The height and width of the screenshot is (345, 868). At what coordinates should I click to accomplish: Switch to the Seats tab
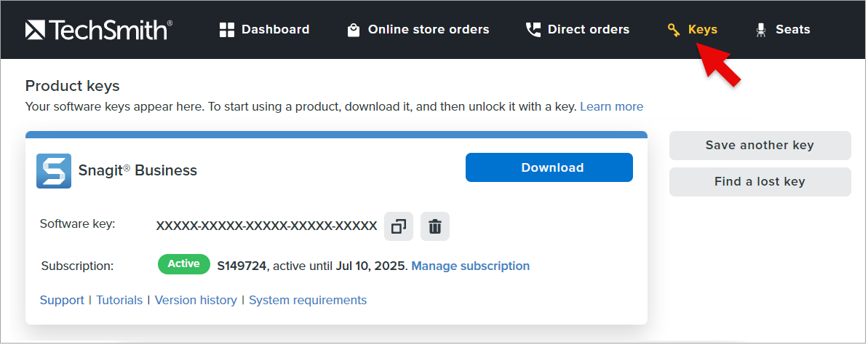tap(792, 30)
